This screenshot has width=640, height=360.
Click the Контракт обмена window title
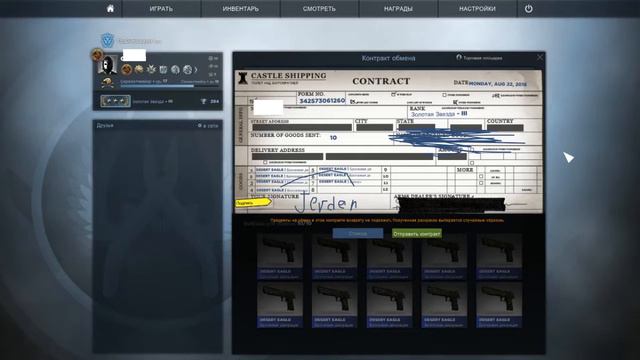click(x=388, y=58)
